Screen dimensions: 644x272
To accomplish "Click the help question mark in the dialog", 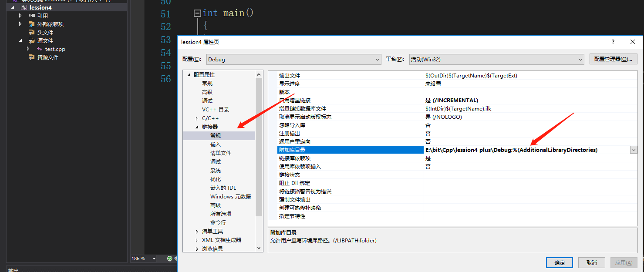I will 613,42.
